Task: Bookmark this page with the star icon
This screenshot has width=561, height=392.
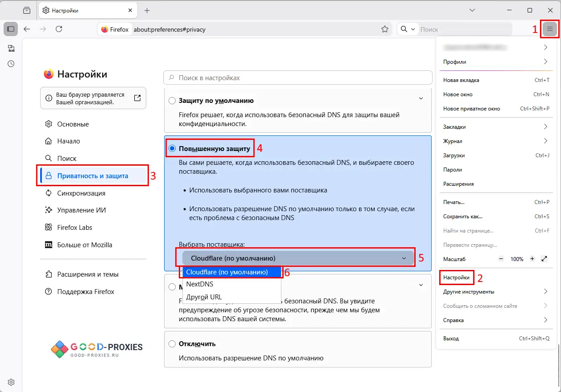Action: click(385, 29)
